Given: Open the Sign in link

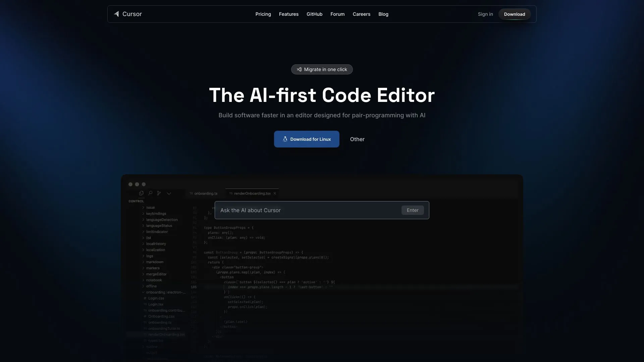Looking at the screenshot, I should pos(485,14).
